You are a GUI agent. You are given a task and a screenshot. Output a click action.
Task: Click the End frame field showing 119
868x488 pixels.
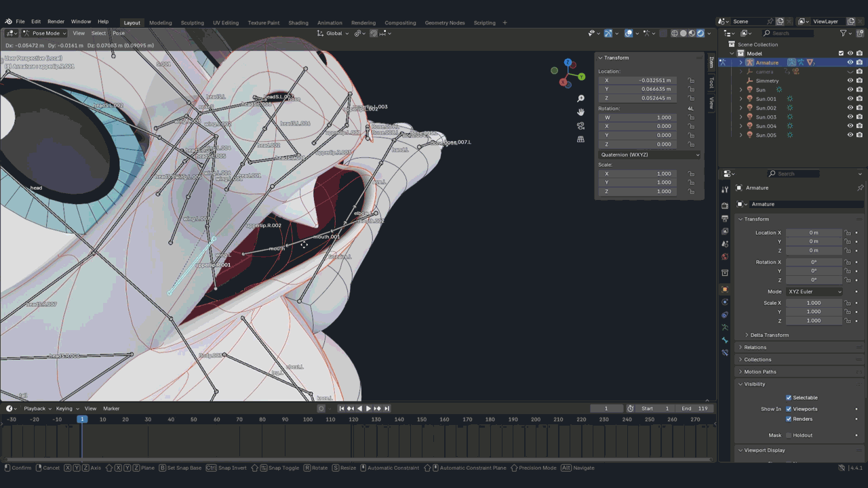click(695, 409)
